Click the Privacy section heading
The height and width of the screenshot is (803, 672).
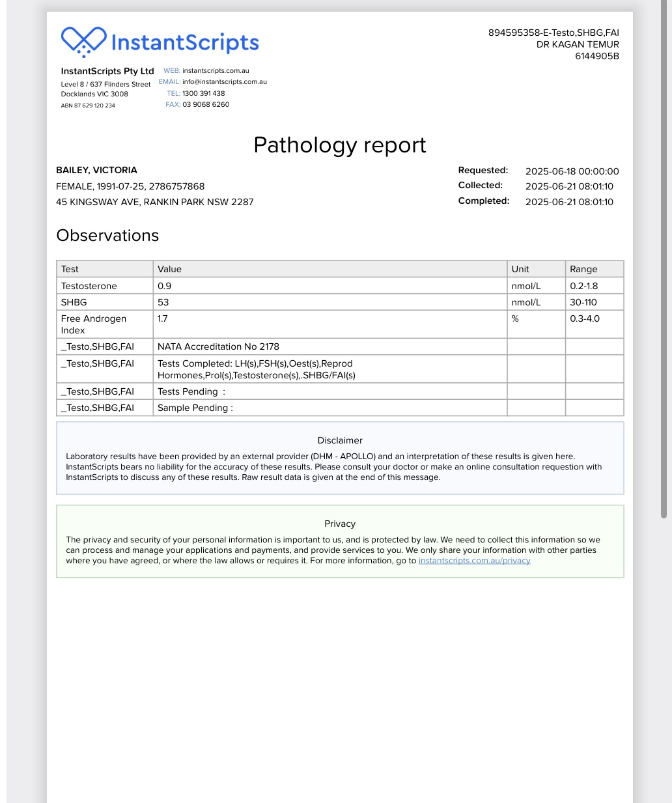340,524
